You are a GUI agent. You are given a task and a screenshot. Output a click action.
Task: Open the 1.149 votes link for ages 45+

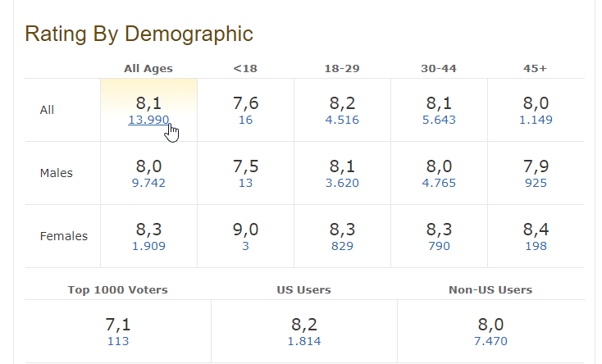[x=536, y=120]
